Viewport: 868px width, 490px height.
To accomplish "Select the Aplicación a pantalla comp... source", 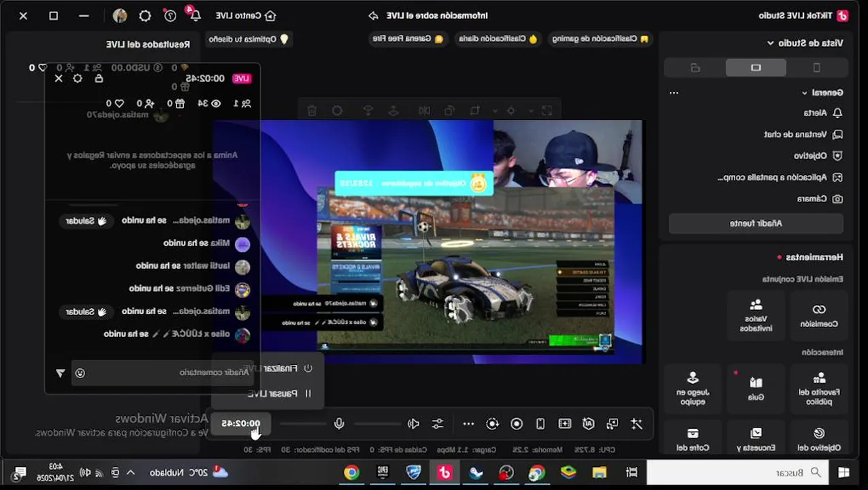I will [x=780, y=177].
